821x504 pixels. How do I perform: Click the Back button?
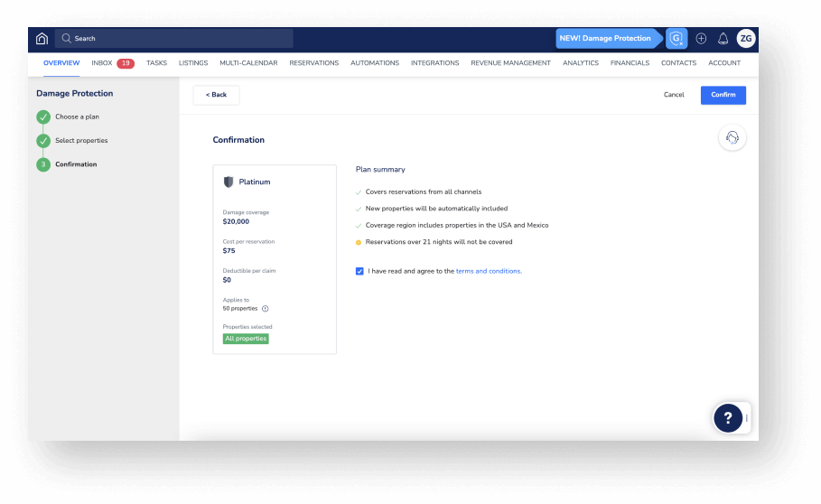click(x=216, y=95)
